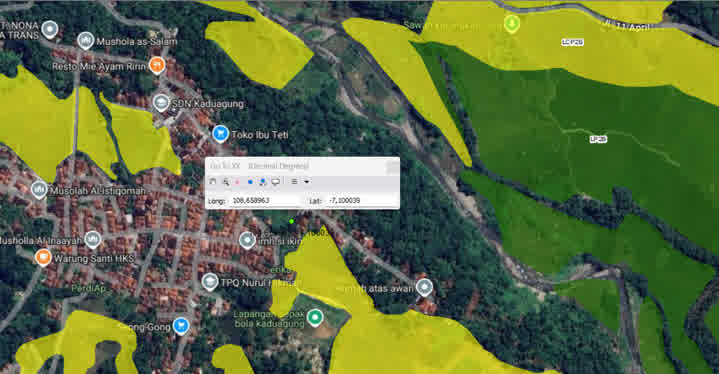Select the Musholla Al Inaayah marker

pyautogui.click(x=93, y=239)
